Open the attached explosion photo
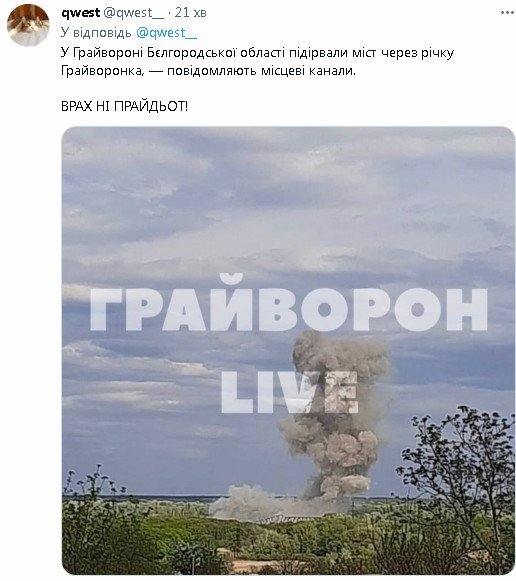This screenshot has width=516, height=581. coord(288,351)
